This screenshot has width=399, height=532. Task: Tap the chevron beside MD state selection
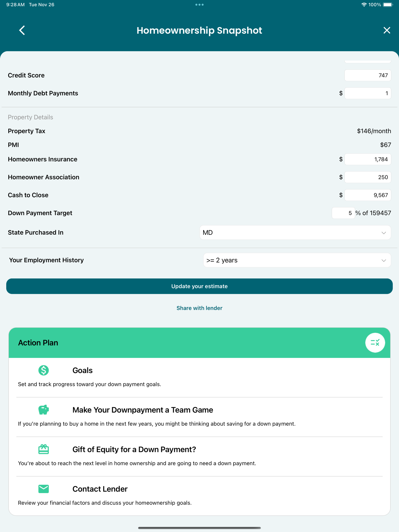384,233
